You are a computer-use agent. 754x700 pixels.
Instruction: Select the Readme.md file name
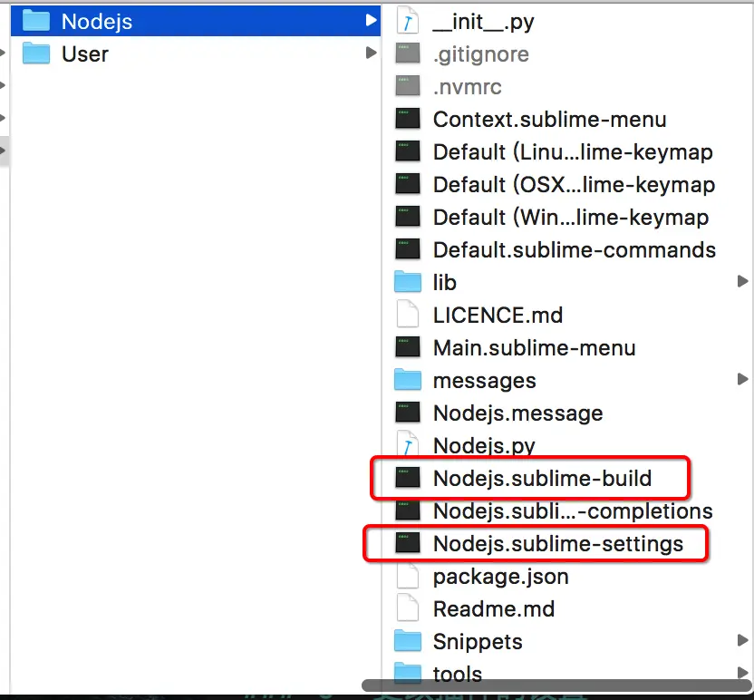(494, 609)
